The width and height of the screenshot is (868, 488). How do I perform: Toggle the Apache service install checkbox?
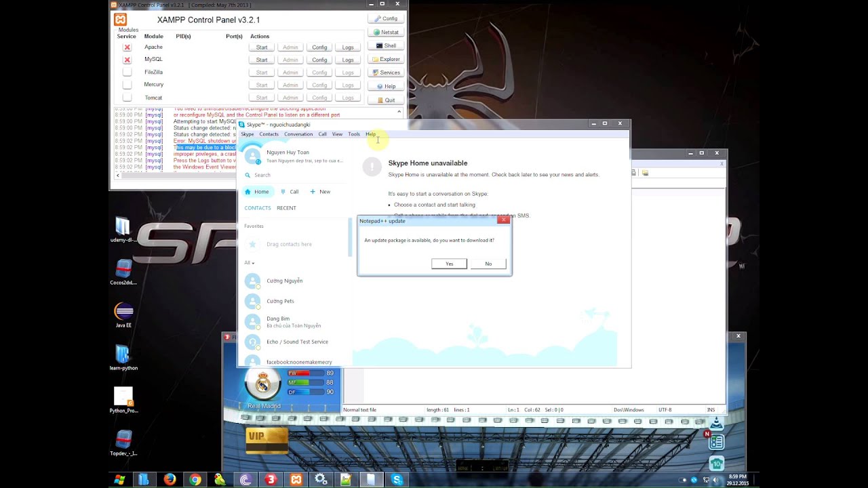[x=127, y=47]
